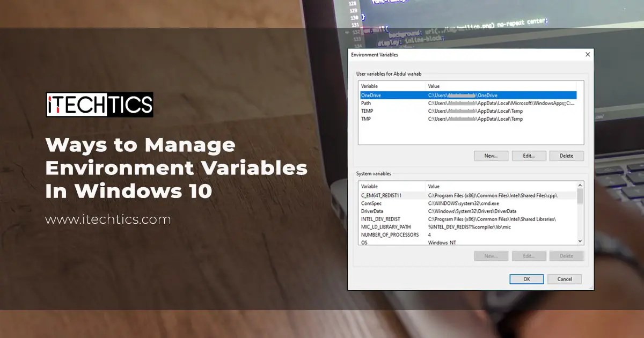Select the TEMP user variable
The image size is (644, 338).
click(x=402, y=111)
